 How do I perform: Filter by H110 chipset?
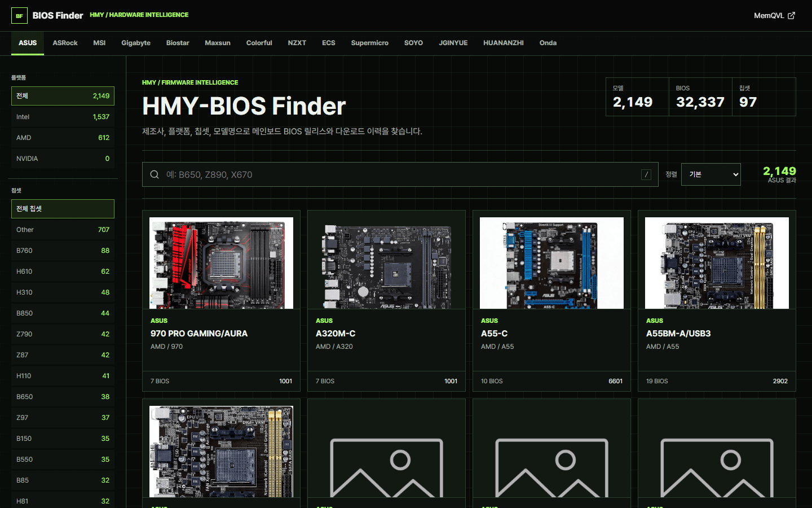coord(63,376)
